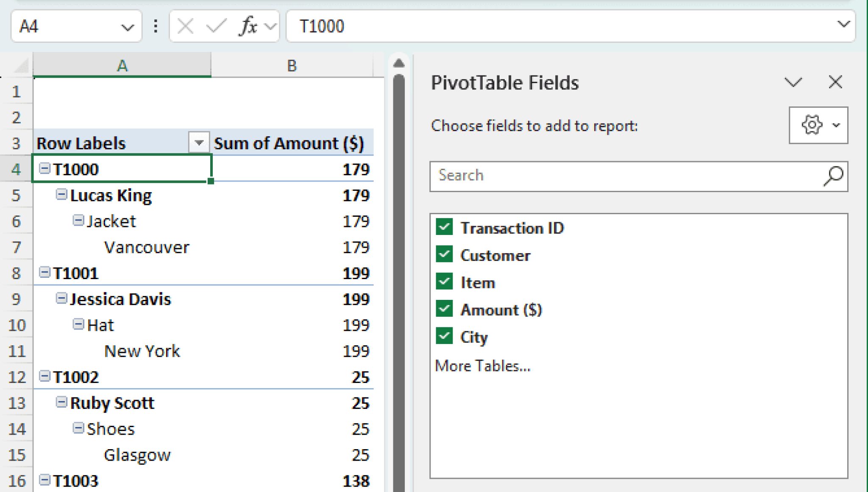This screenshot has width=868, height=492.
Task: Collapse the T1000 group
Action: click(44, 168)
